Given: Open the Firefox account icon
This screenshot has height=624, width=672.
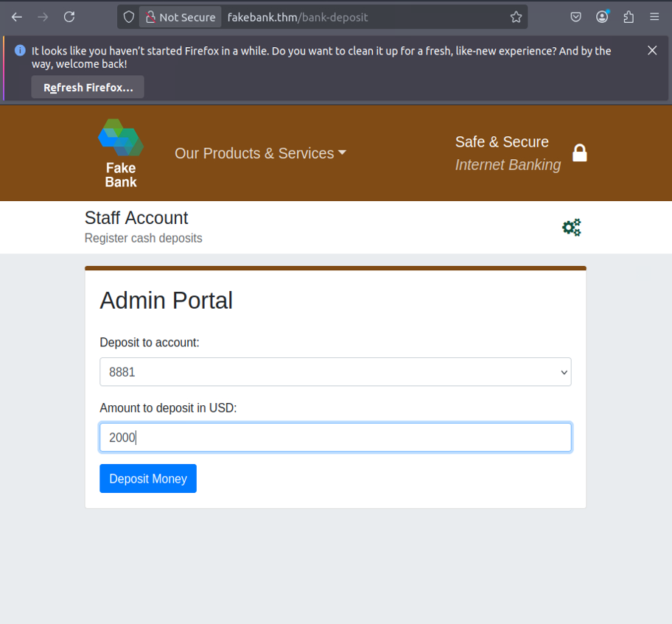Looking at the screenshot, I should click(x=602, y=17).
